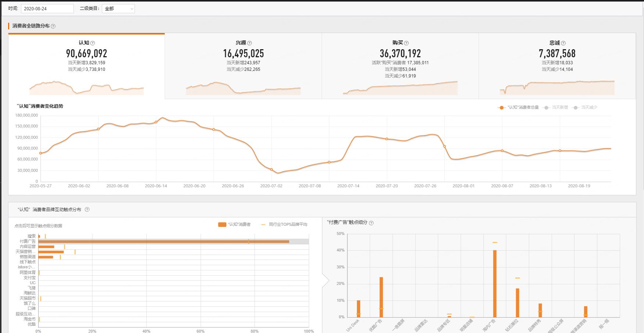Click the help icon beside 忠诚

563,43
